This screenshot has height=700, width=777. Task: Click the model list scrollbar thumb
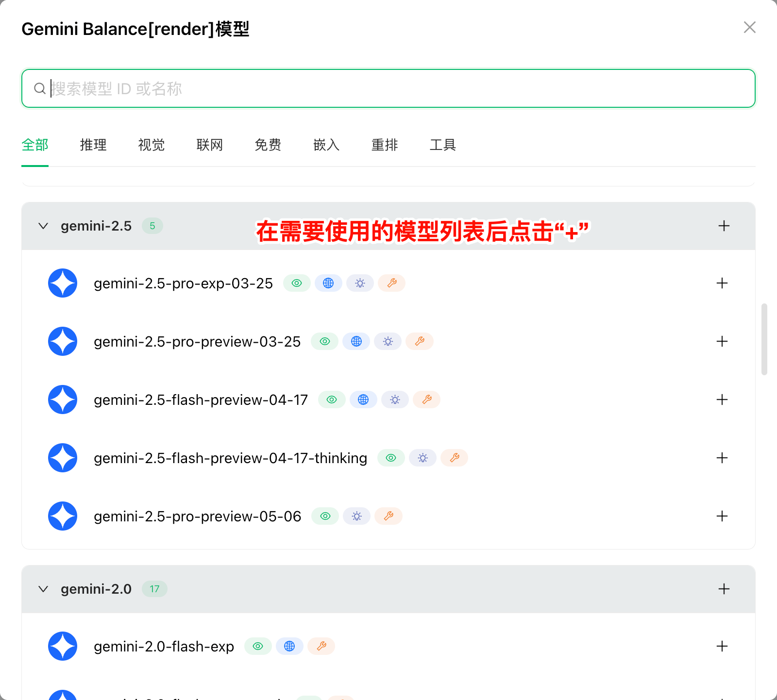764,339
